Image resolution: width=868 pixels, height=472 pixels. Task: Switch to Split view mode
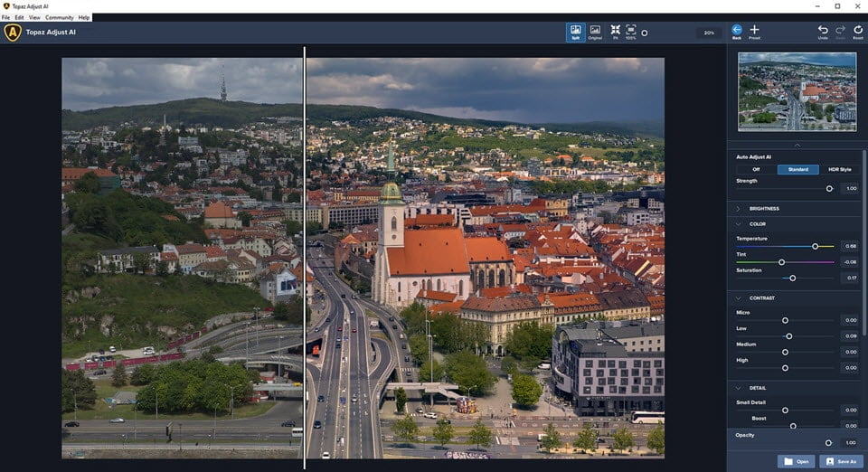[575, 32]
